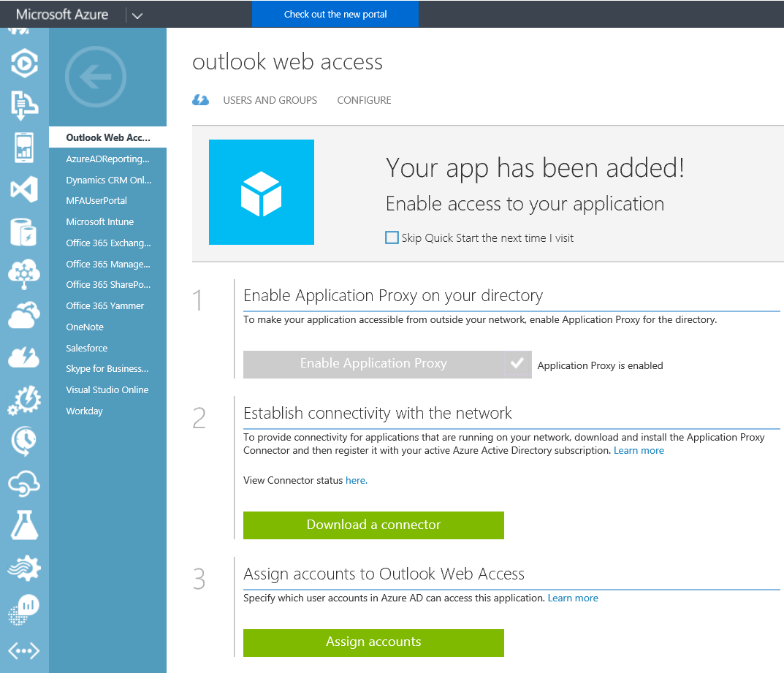Open the cloud document download sidebar icon

click(x=24, y=105)
